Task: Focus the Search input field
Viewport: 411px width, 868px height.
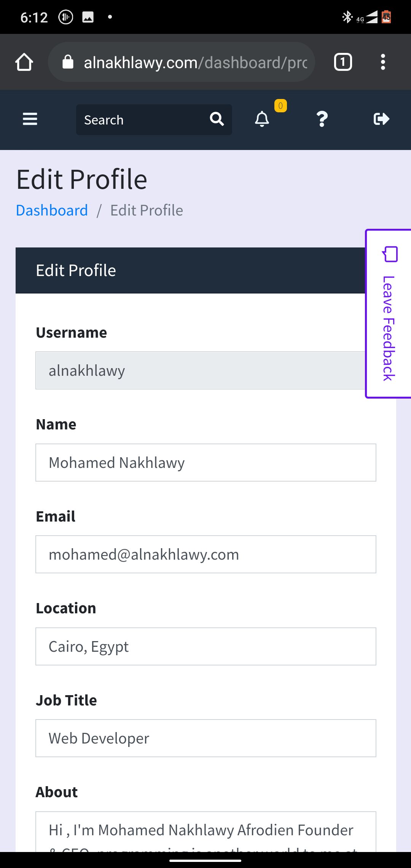Action: [x=143, y=120]
